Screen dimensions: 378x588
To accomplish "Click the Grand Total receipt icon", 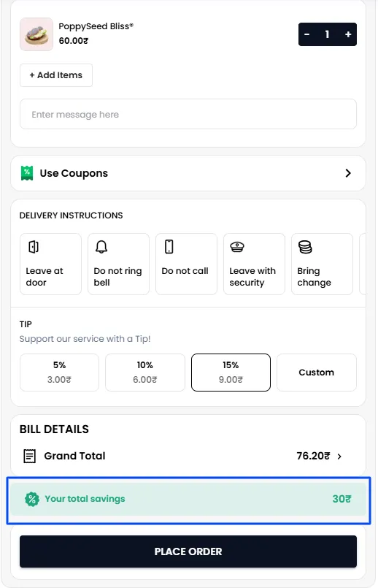I will [x=30, y=456].
